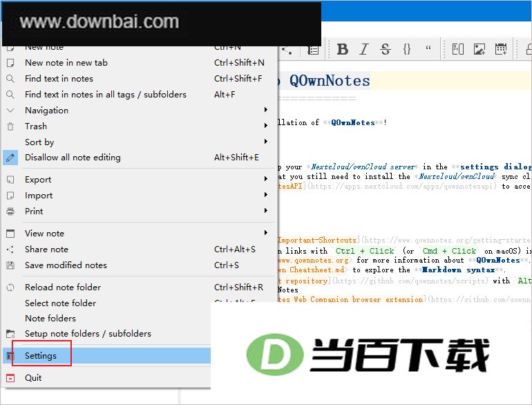Choose New note in new tab

140,63
